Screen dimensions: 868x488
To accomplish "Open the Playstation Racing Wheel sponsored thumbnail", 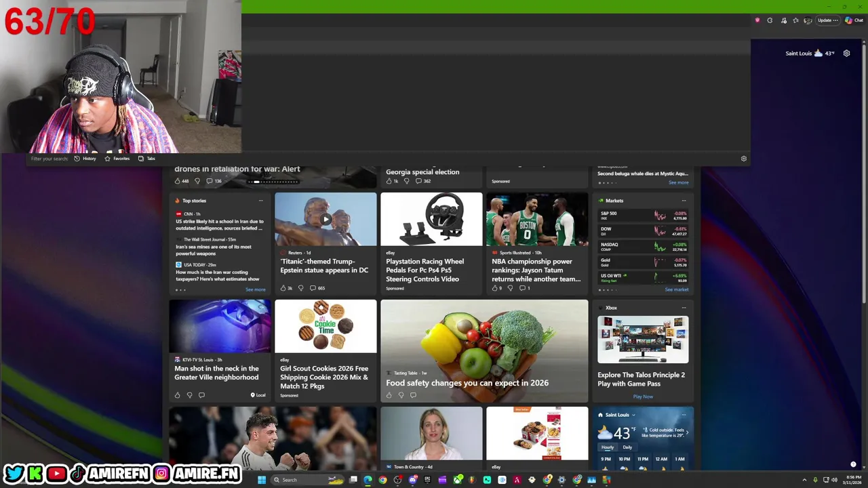I will click(431, 219).
